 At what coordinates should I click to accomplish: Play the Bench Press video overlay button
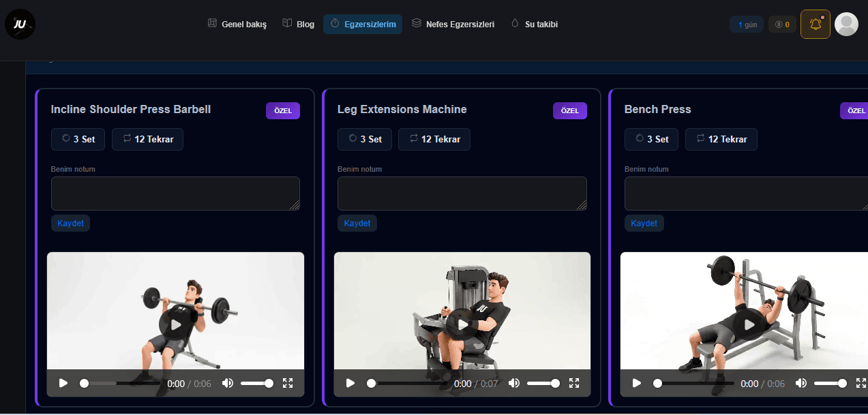[x=749, y=324]
